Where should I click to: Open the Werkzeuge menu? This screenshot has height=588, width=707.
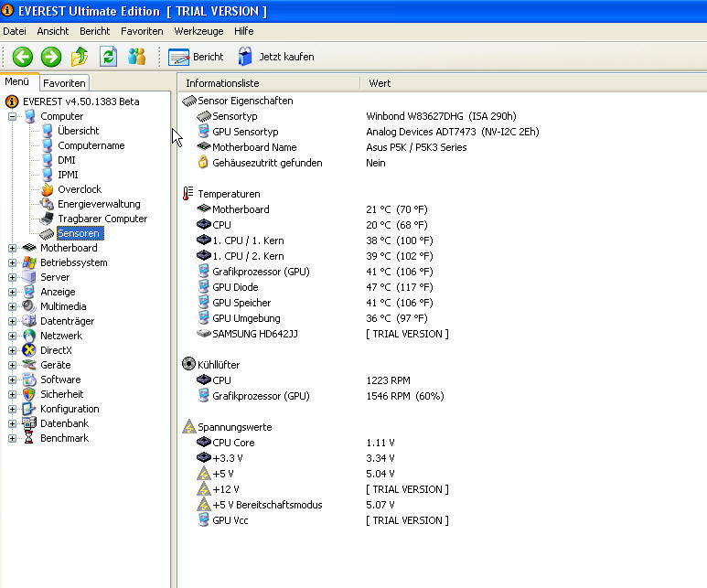tap(198, 31)
